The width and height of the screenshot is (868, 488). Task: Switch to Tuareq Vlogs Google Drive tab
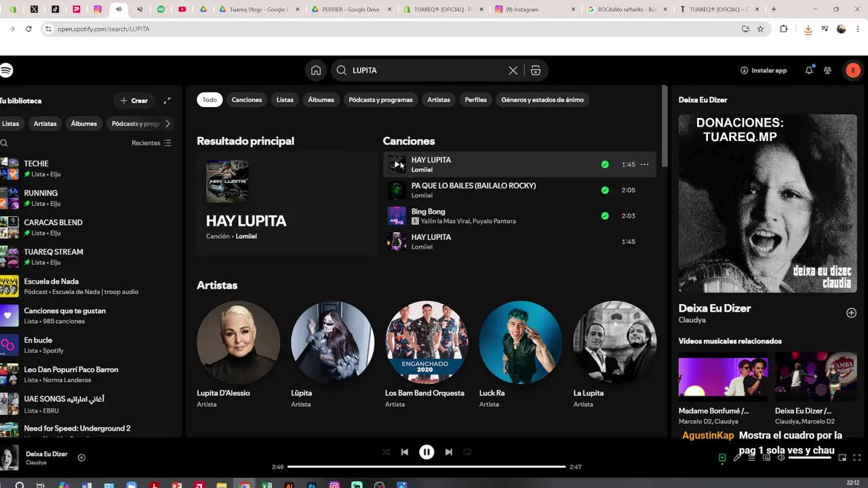pyautogui.click(x=259, y=9)
